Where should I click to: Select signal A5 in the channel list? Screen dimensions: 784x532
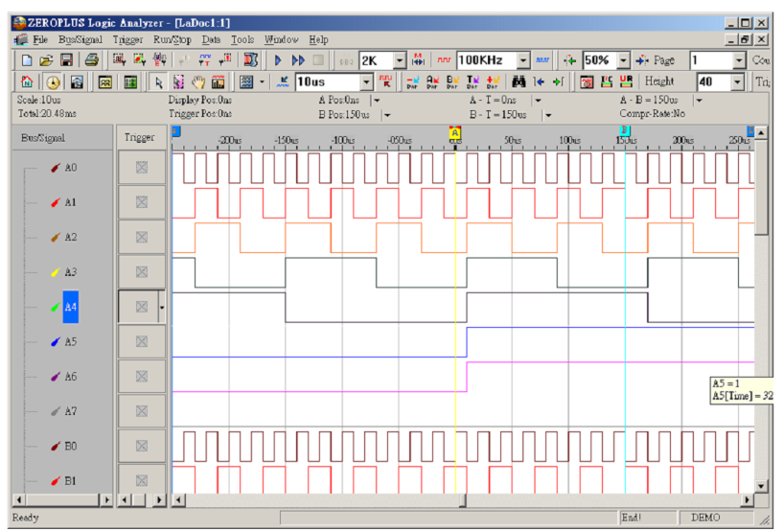coord(71,342)
